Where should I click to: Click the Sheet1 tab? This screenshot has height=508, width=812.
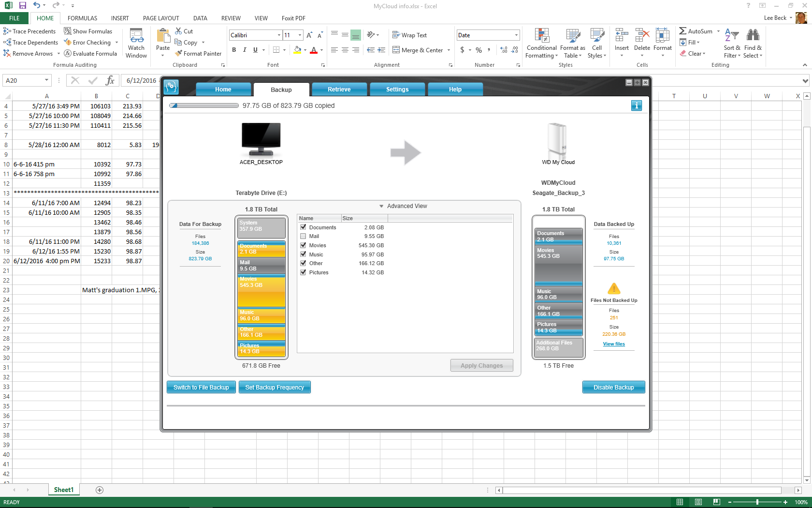coord(64,490)
